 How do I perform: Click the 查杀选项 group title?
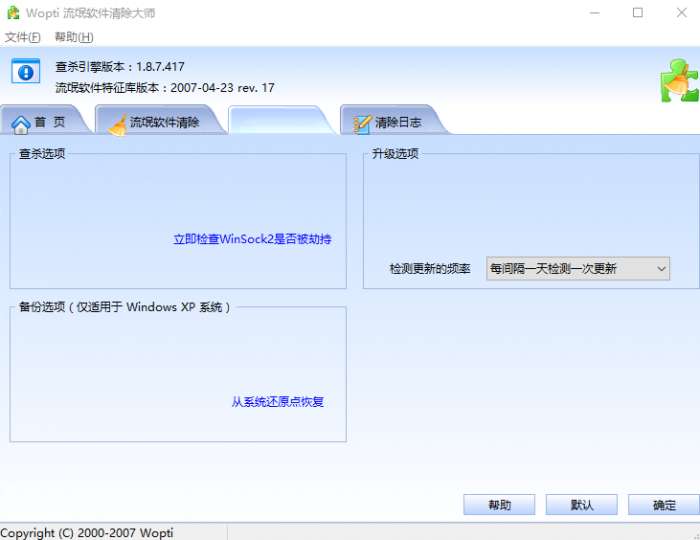tap(42, 154)
